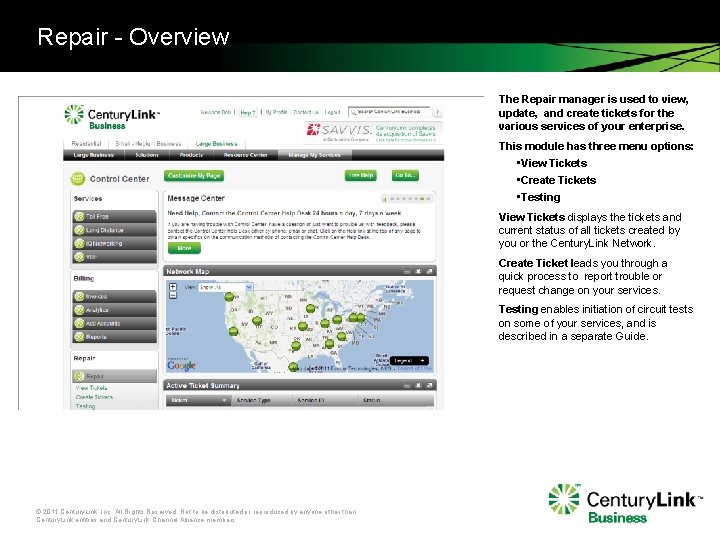Open the My Profile link
Screen dimensions: 720x540
(x=276, y=112)
